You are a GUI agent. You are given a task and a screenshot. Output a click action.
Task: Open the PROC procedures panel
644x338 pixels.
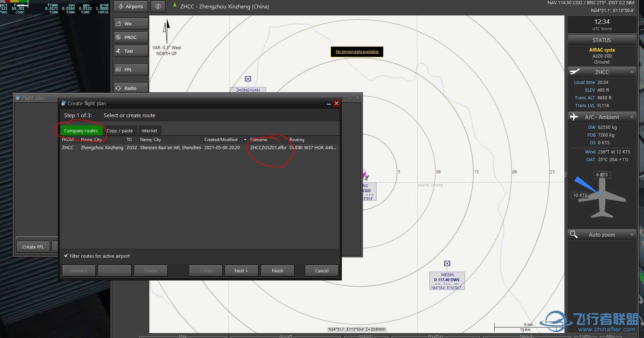tap(130, 37)
